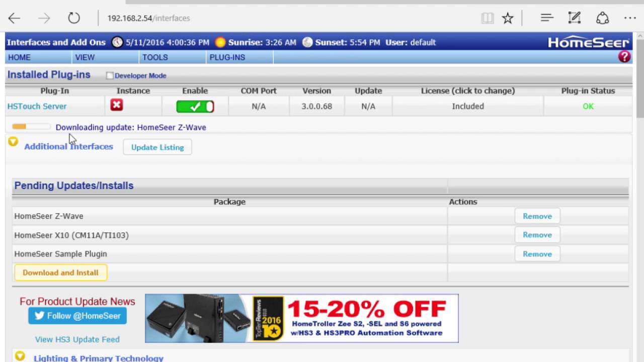644x362 pixels.
Task: Open the 15-20% OFF HomeTroller banner
Action: click(x=302, y=318)
